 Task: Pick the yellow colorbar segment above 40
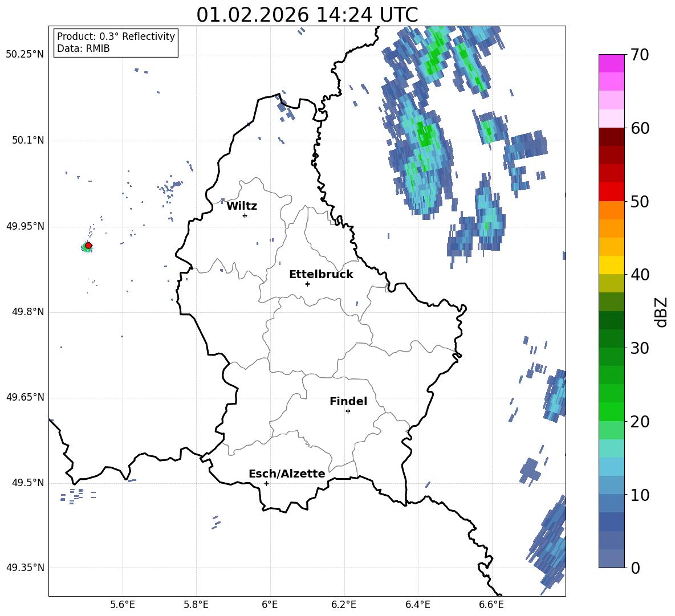tap(612, 265)
